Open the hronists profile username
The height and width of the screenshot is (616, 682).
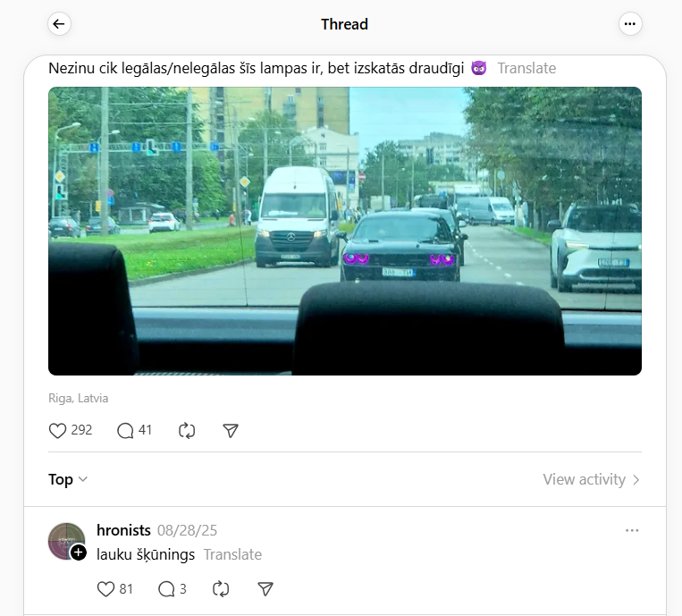pyautogui.click(x=123, y=530)
